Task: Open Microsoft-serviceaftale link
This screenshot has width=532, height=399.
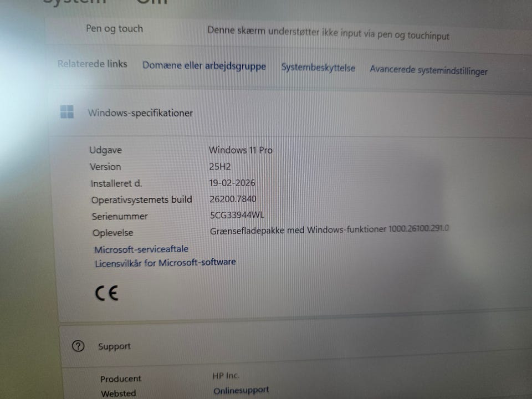Action: pyautogui.click(x=141, y=249)
